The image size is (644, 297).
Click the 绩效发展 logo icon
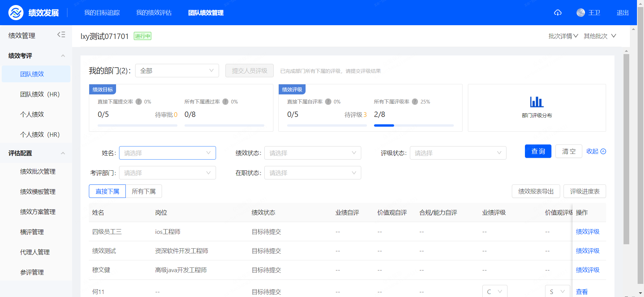pos(16,13)
